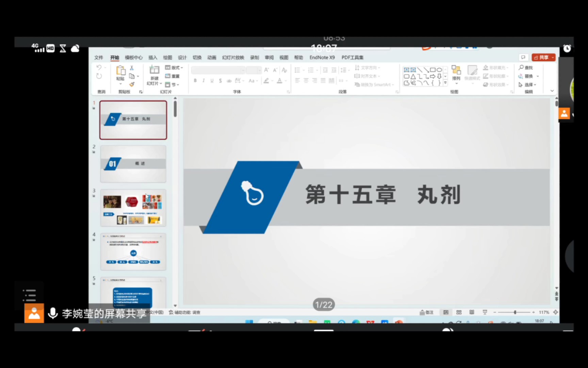
Task: Open the PDF工具集 tab
Action: point(353,58)
